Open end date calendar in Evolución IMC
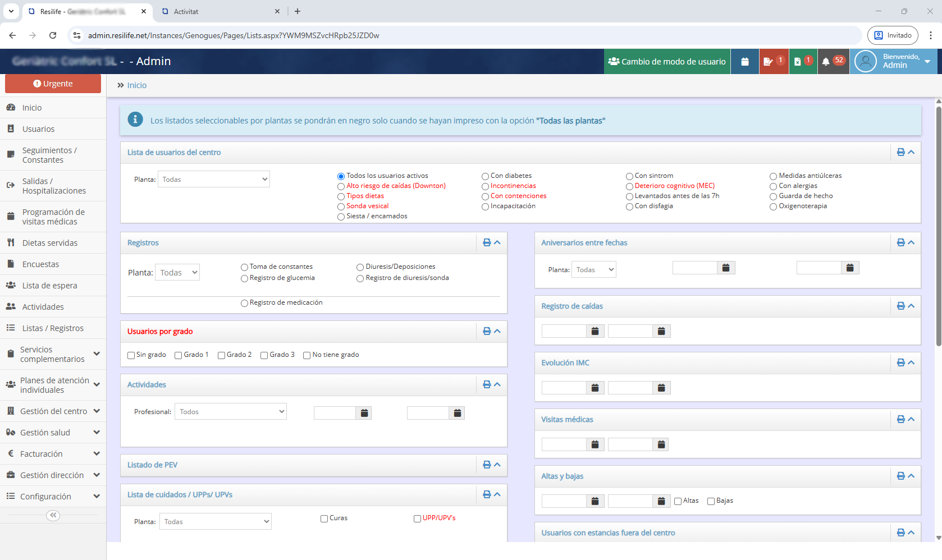942x560 pixels. 661,388
